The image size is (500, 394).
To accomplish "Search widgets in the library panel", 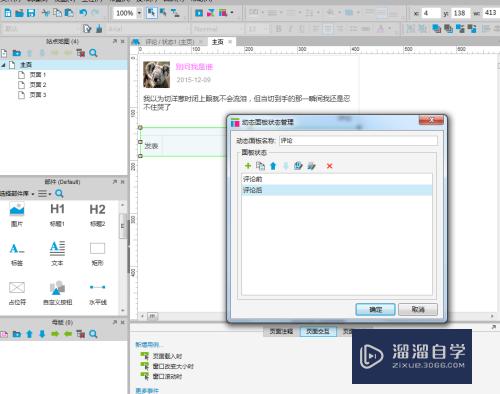I will coord(59,194).
